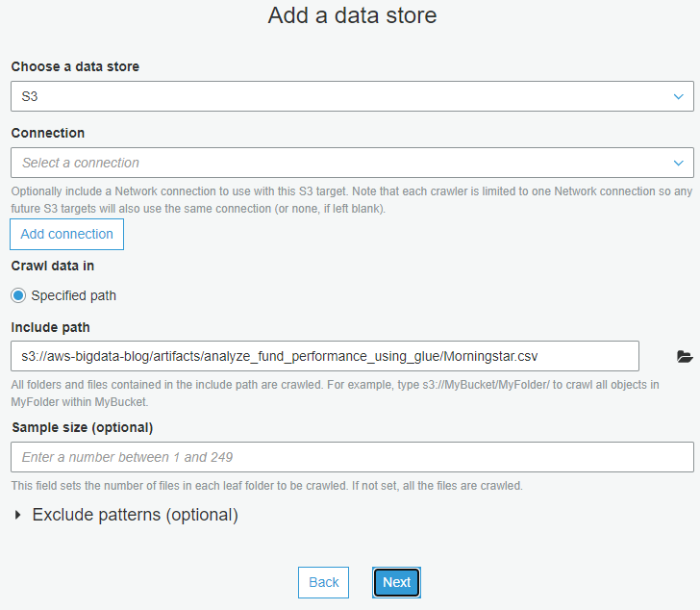
Task: Click the "Sample size (optional)" label
Action: point(83,427)
